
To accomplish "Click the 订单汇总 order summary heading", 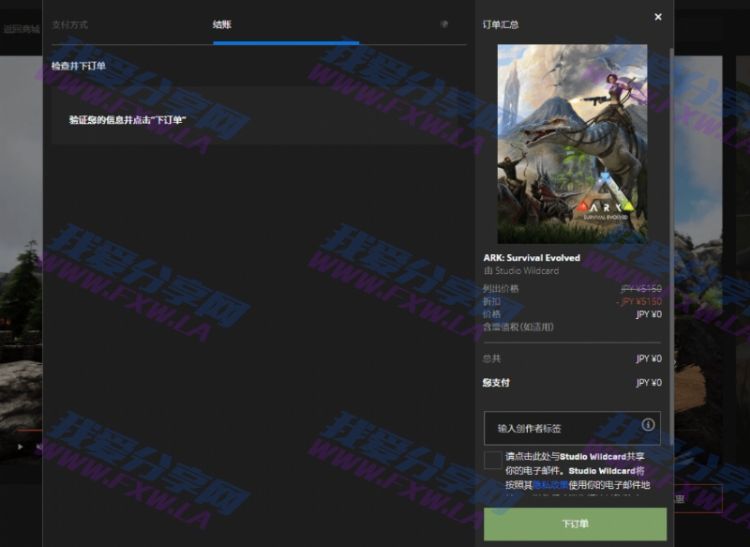I will click(x=500, y=24).
